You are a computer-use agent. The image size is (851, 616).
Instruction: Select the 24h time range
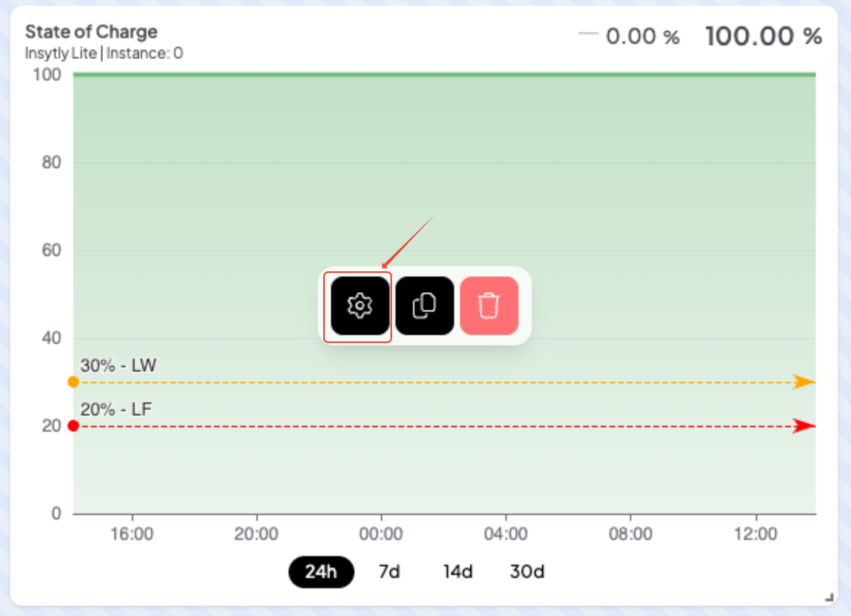321,572
